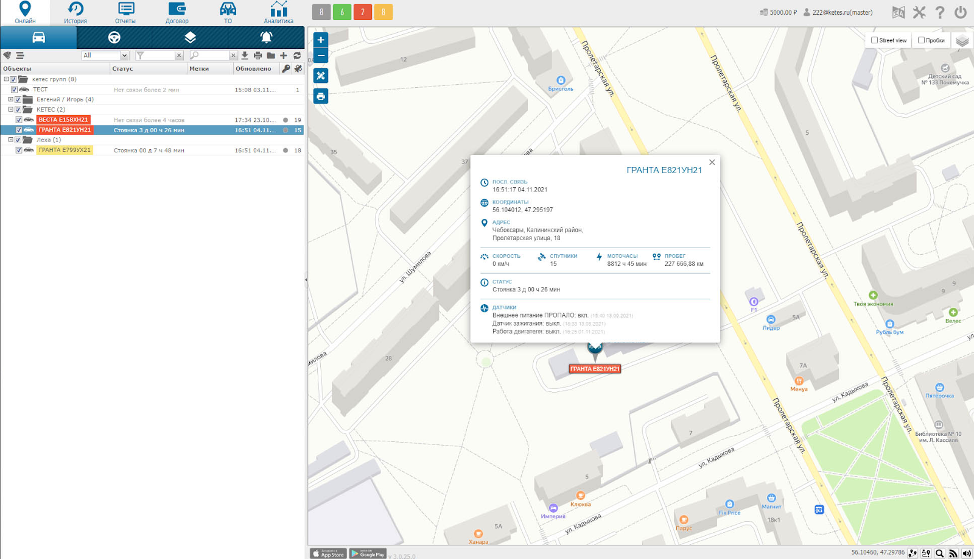Click the App Store download button
This screenshot has width=974, height=560.
327,553
